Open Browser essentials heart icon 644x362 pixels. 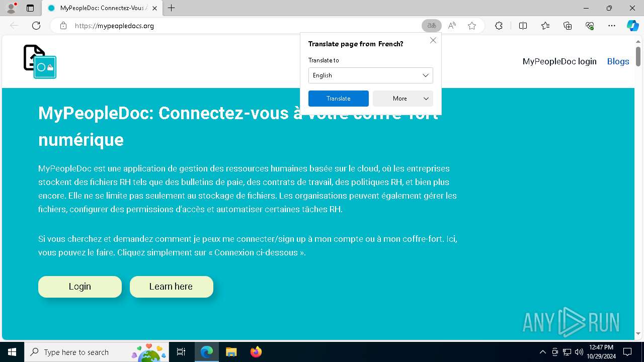pyautogui.click(x=590, y=26)
